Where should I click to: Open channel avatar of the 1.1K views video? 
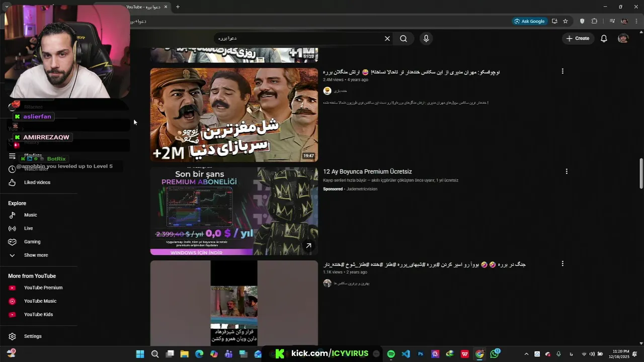(328, 283)
